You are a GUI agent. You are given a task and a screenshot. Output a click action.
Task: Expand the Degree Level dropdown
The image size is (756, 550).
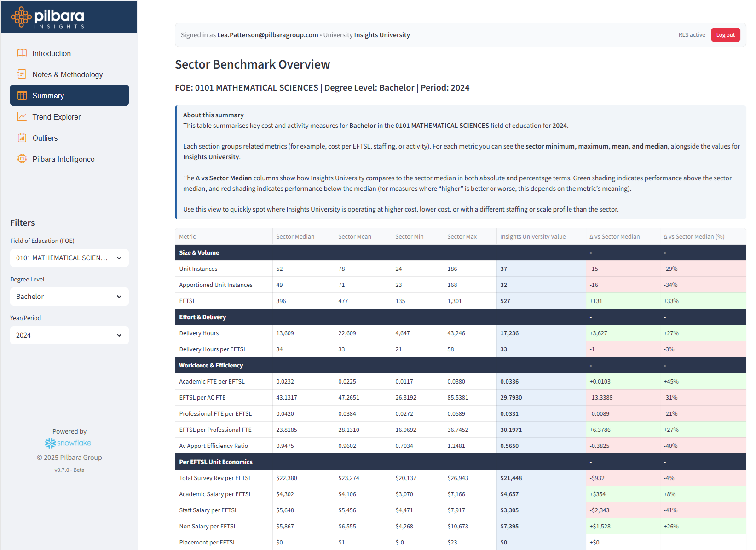coord(69,297)
